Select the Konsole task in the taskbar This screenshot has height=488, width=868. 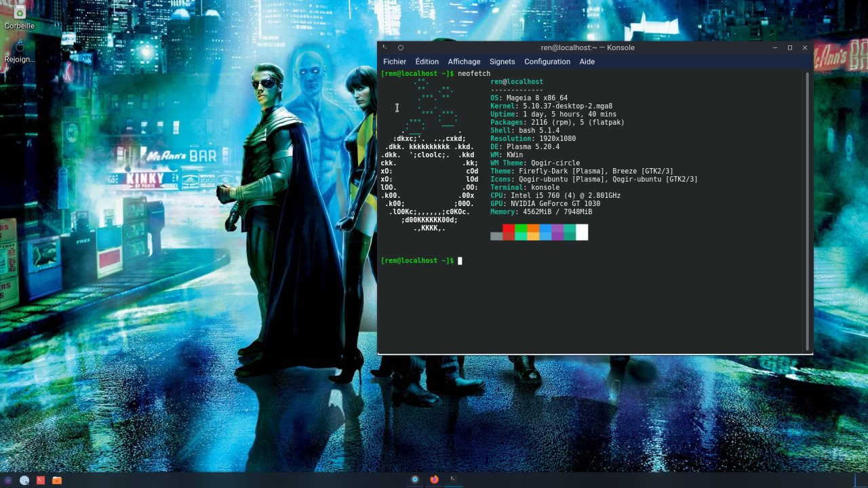tap(454, 479)
